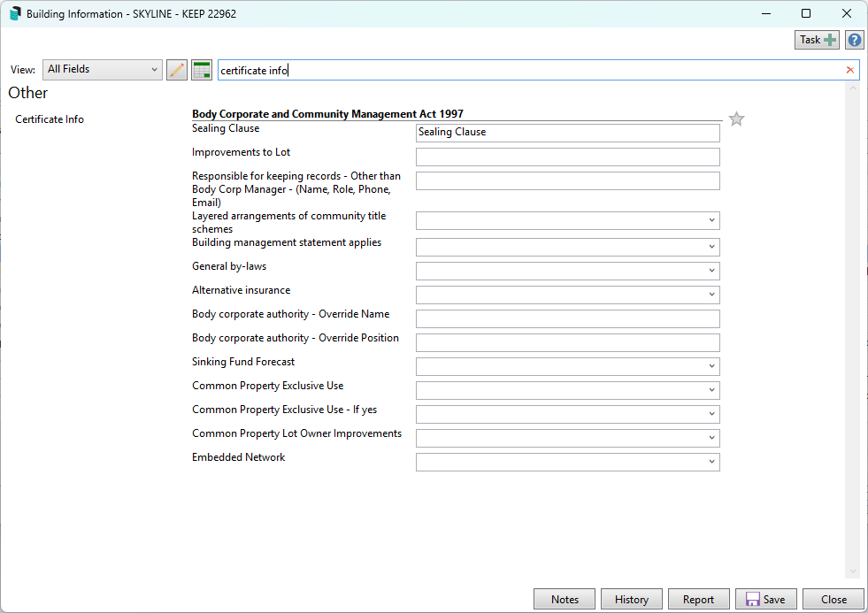Click the General by-laws label
Screen dimensions: 868x613
(x=229, y=266)
